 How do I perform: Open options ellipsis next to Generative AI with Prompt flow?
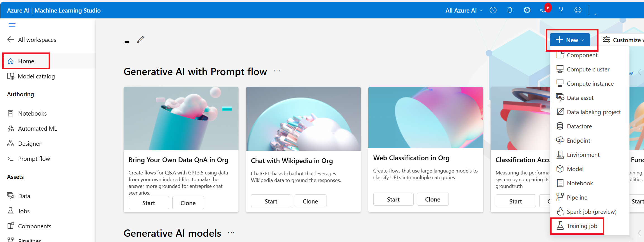click(x=277, y=71)
